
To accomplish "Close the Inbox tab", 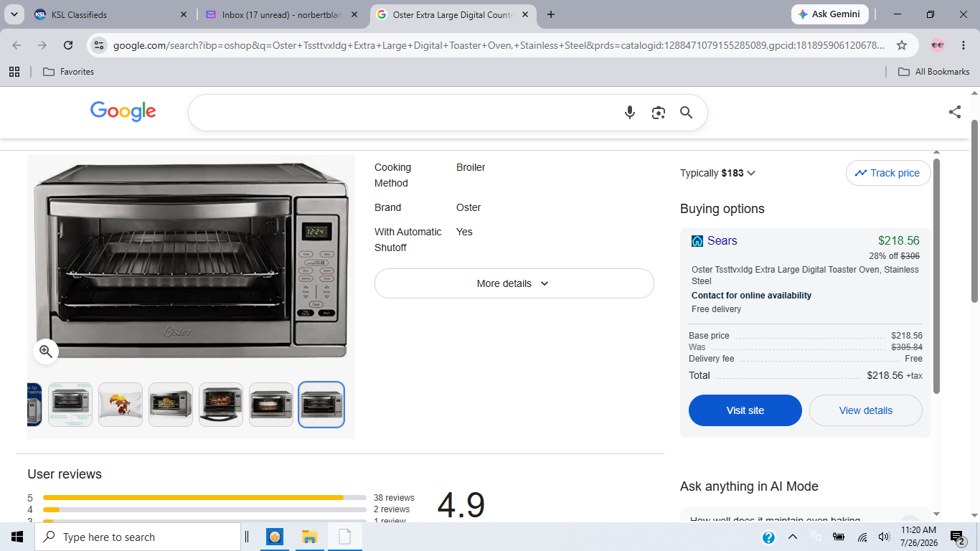I will 354,14.
